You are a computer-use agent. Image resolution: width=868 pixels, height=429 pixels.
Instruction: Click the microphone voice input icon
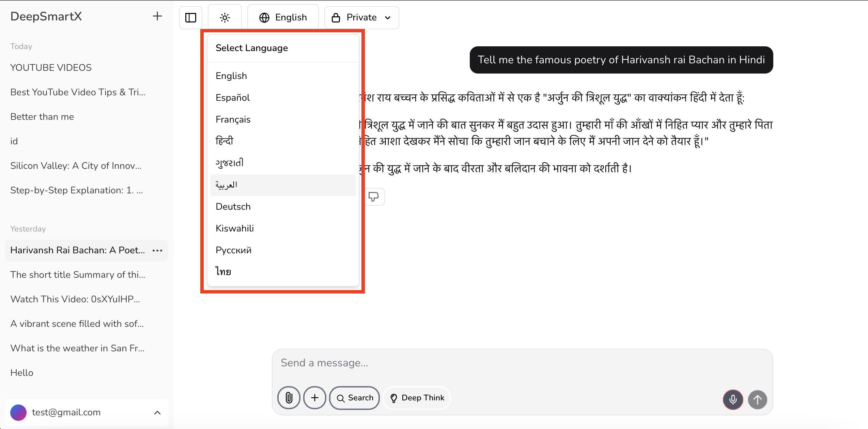click(x=733, y=399)
